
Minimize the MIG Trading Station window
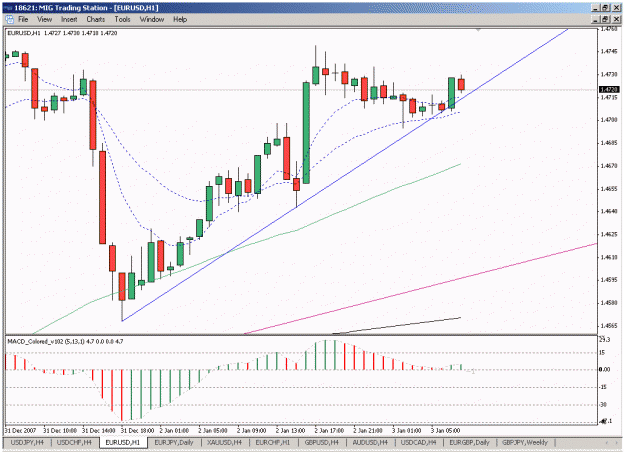[x=596, y=8]
